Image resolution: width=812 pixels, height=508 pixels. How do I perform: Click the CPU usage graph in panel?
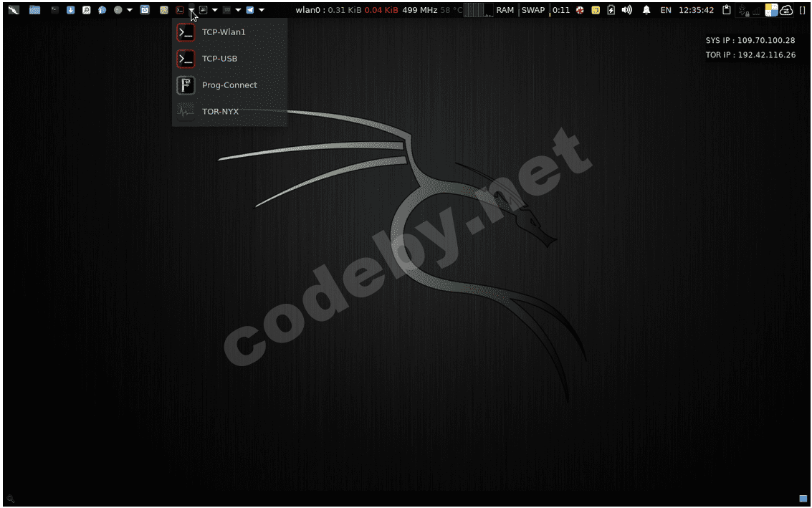(x=478, y=10)
